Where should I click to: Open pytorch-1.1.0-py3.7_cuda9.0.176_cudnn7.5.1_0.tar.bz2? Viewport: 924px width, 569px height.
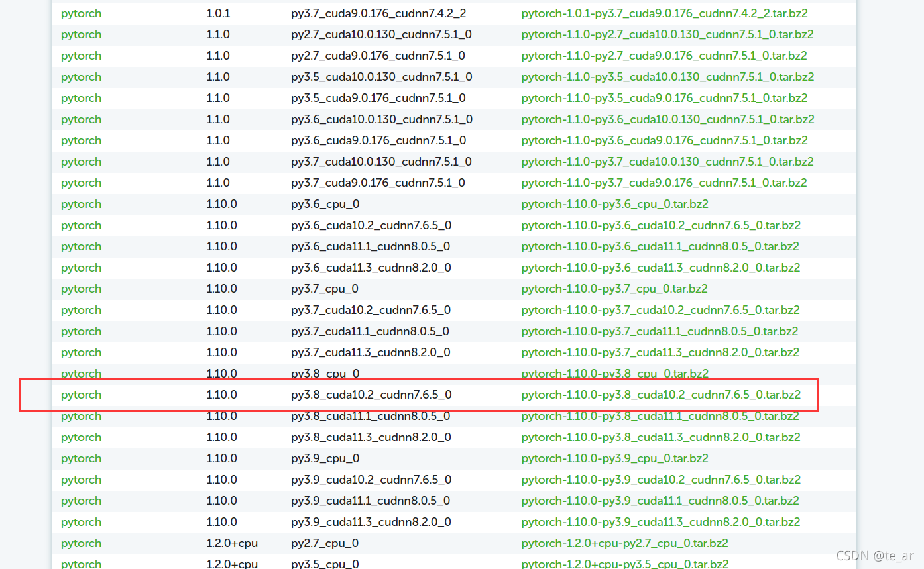pos(664,183)
